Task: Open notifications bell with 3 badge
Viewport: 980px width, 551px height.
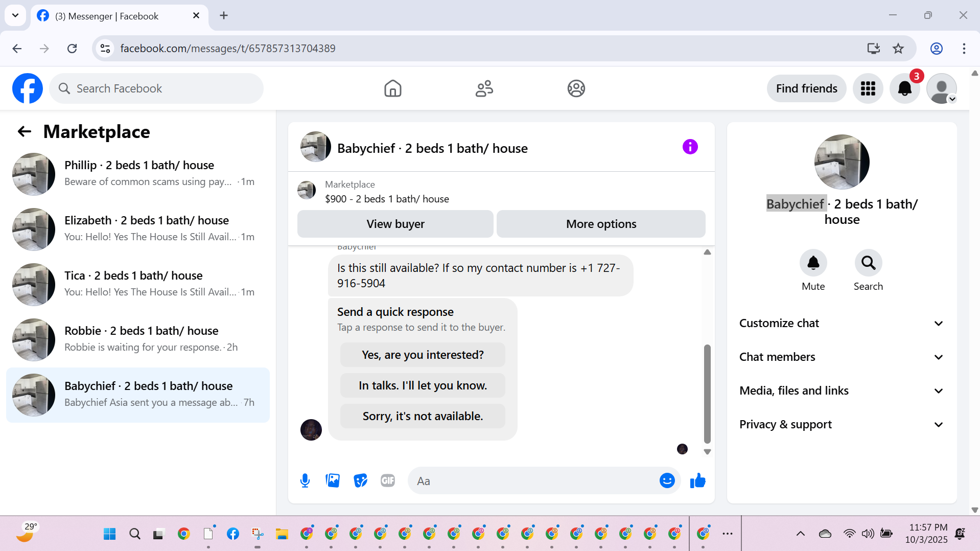Action: pyautogui.click(x=905, y=88)
